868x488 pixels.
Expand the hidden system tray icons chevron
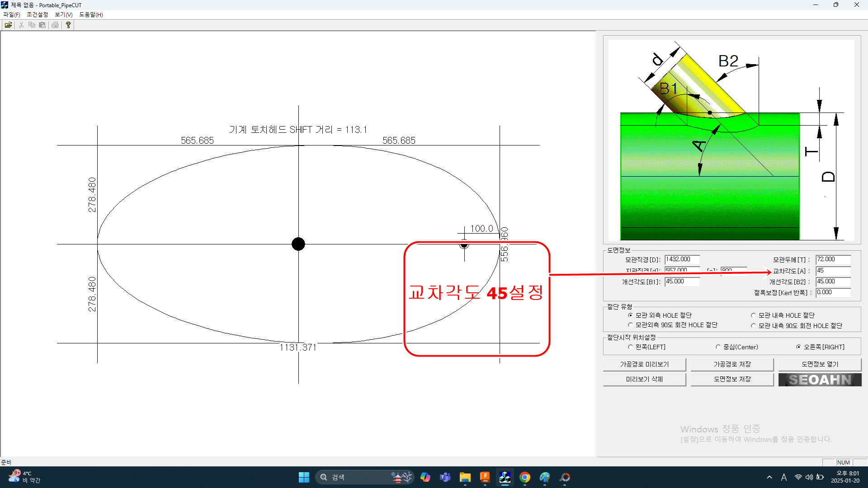point(769,477)
